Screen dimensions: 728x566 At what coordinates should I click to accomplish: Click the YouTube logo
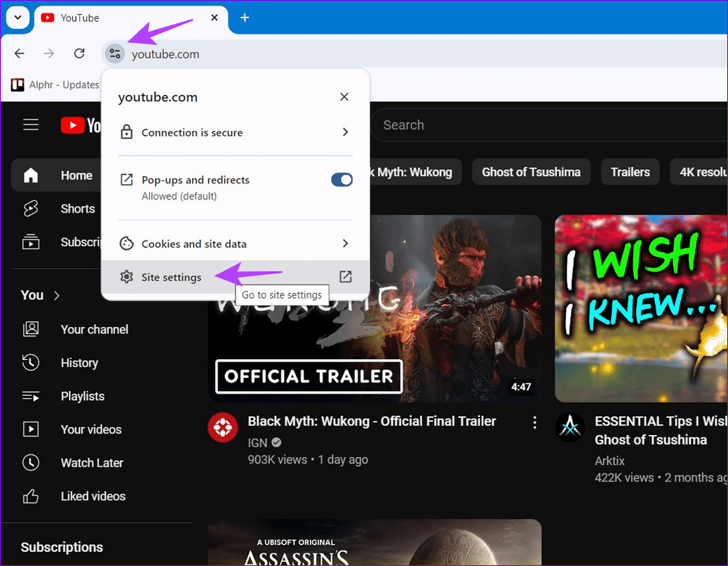(x=80, y=125)
